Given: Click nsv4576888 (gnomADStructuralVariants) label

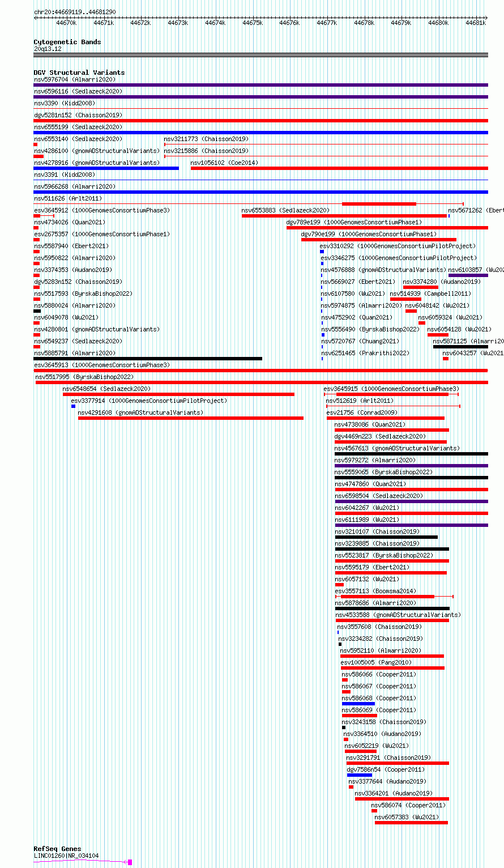Looking at the screenshot, I should point(383,270).
